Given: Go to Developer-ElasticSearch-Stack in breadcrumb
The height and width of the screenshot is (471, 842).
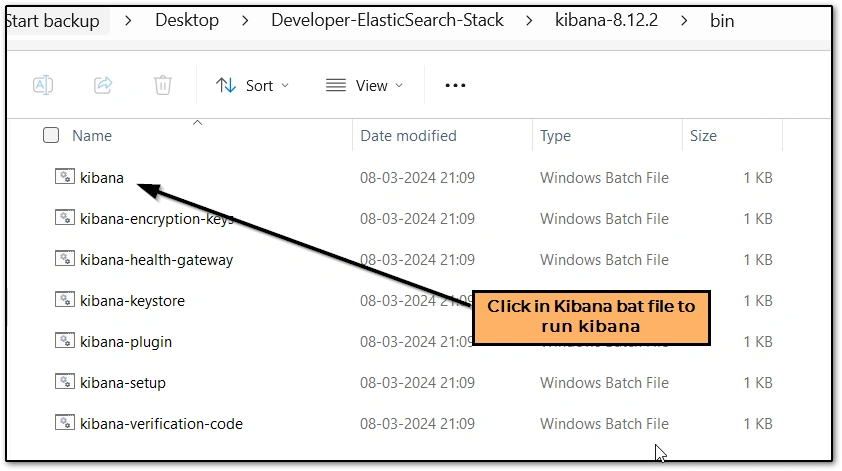Looking at the screenshot, I should click(387, 20).
